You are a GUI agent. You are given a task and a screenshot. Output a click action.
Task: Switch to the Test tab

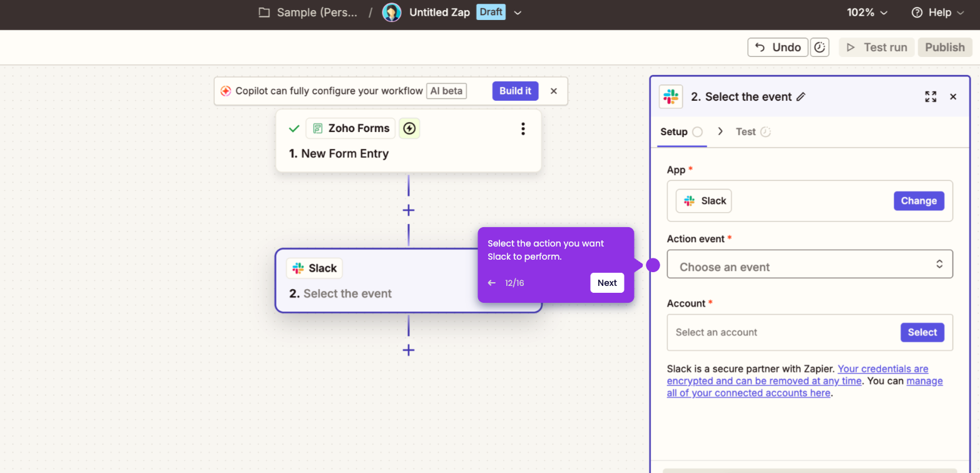[753, 132]
